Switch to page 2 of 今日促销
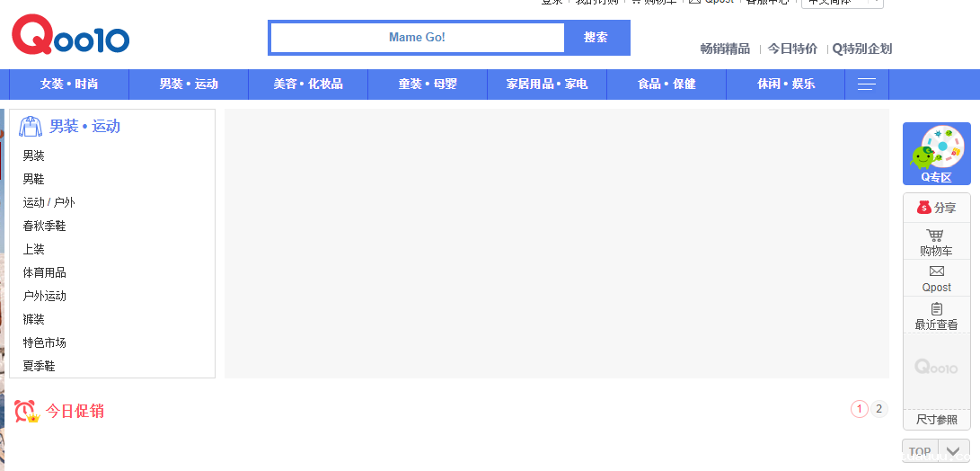The width and height of the screenshot is (980, 471). pos(879,409)
